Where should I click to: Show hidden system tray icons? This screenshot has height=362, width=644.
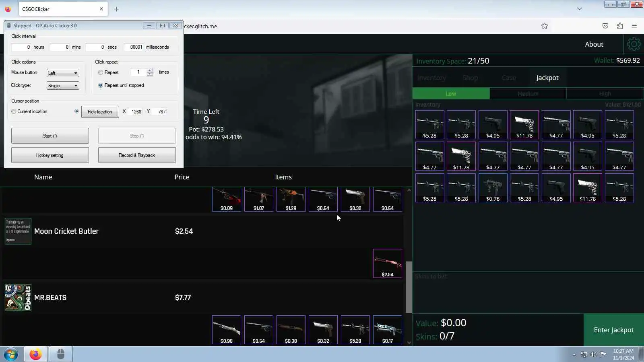[x=574, y=355]
